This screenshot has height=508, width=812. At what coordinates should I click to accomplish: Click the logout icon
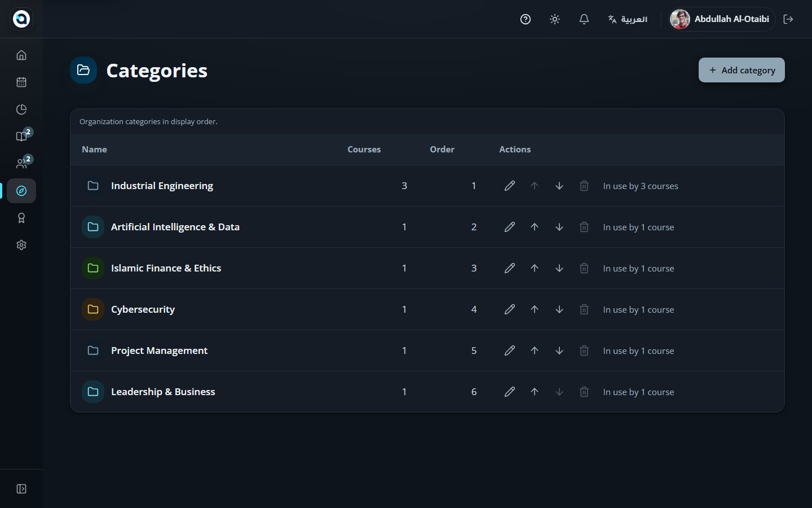click(x=788, y=19)
